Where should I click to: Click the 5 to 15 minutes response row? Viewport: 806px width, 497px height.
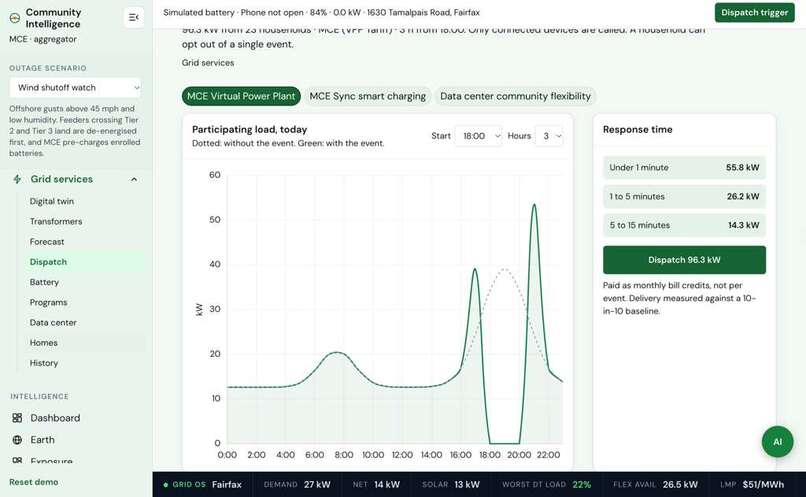684,225
